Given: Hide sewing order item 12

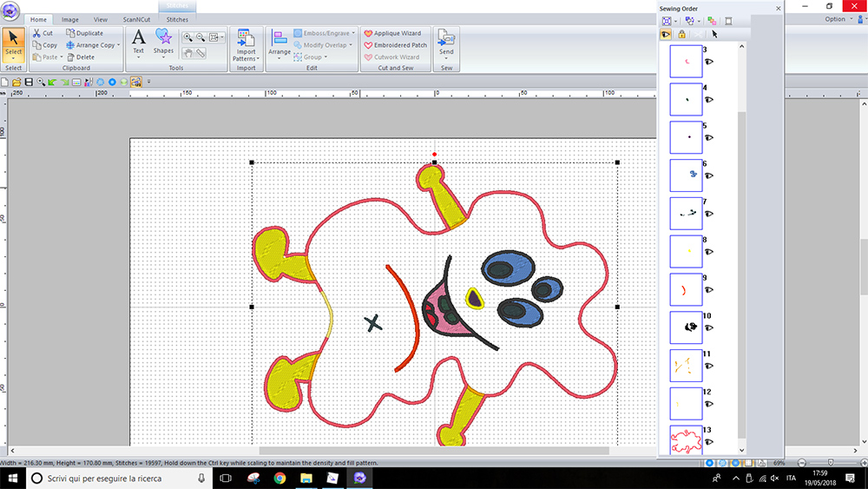Looking at the screenshot, I should point(709,404).
